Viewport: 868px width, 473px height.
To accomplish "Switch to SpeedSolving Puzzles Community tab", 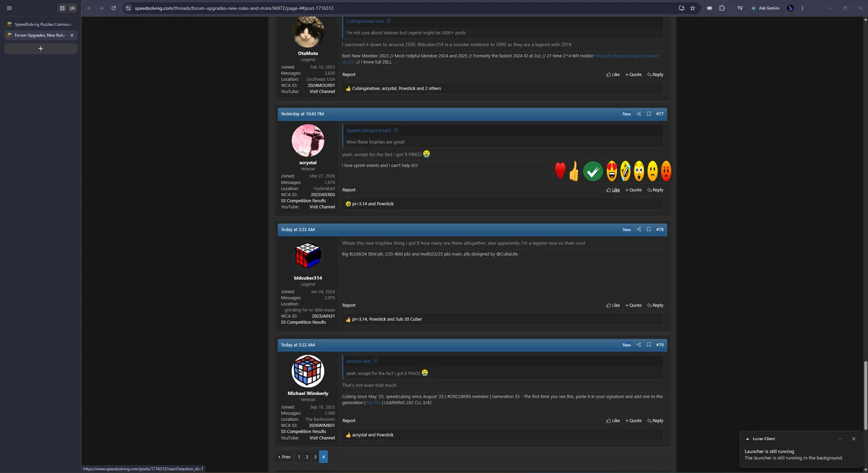I will point(41,24).
